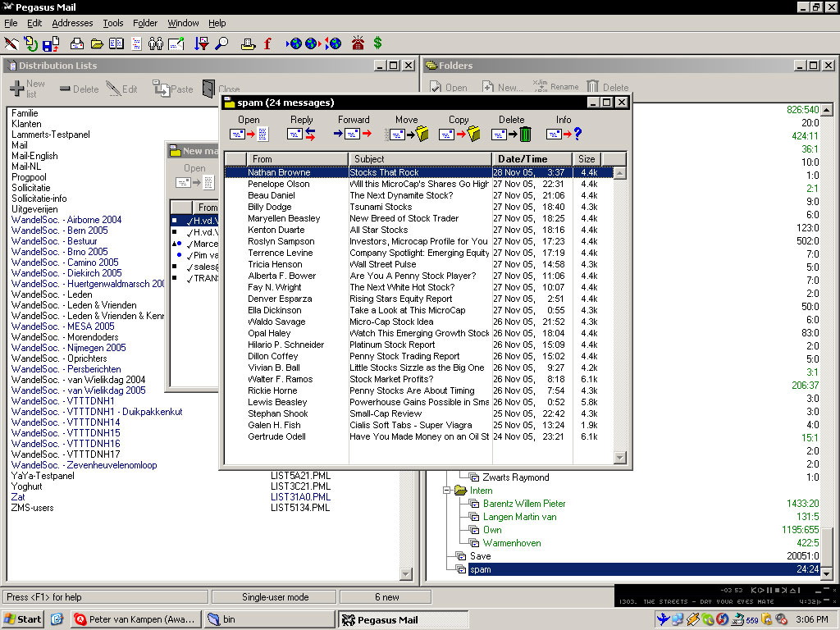Click Reply in spam window toolbar
The height and width of the screenshot is (630, 840).
[302, 128]
